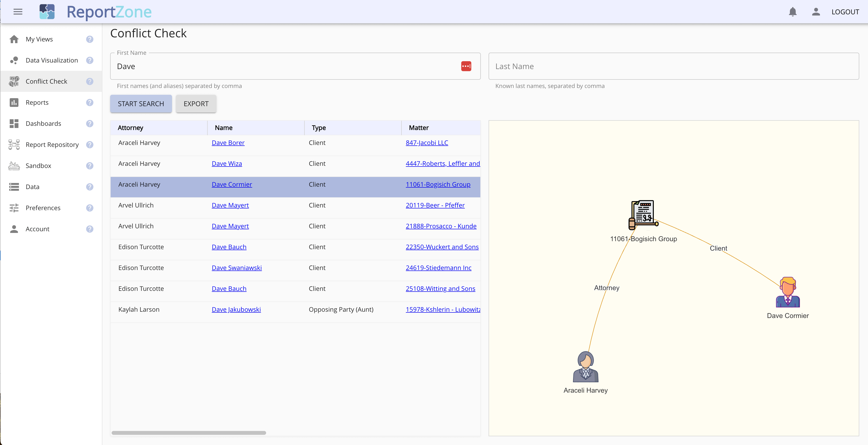Open the Dave Cormier link

click(232, 184)
